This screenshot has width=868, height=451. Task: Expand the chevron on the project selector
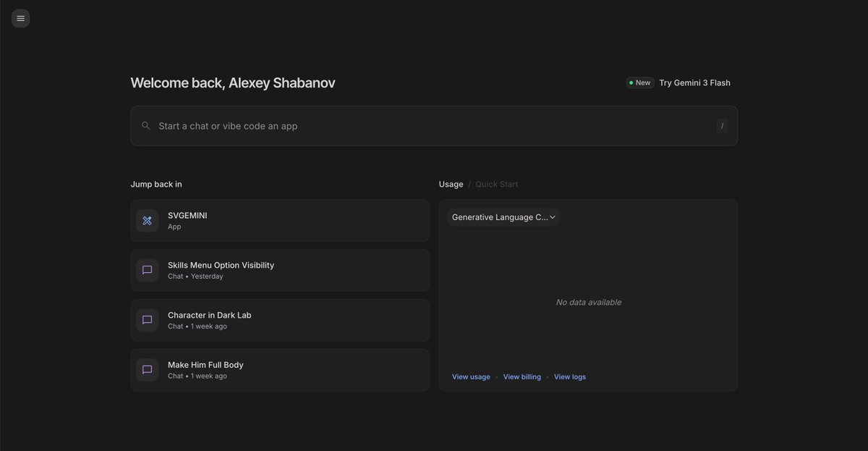(x=552, y=216)
